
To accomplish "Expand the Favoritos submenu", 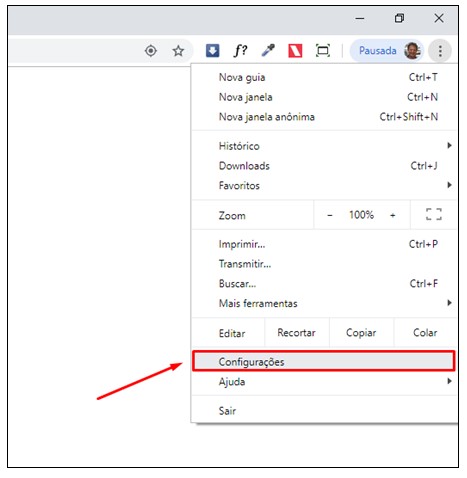I will click(x=324, y=185).
